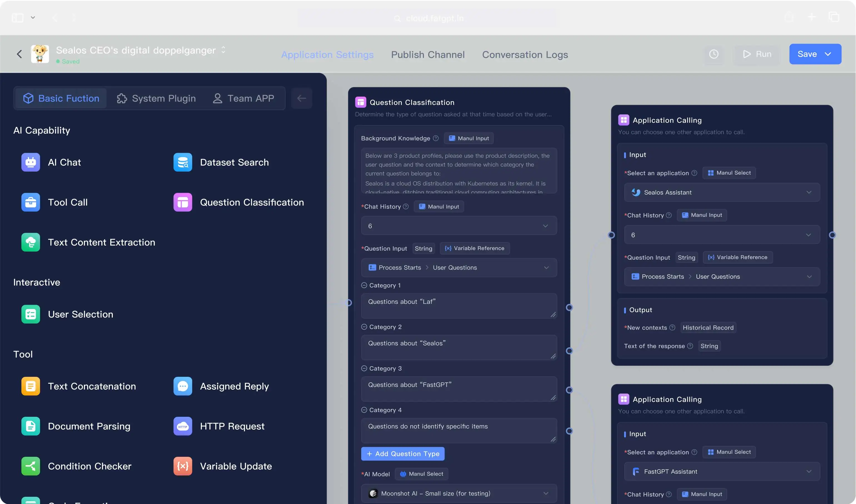This screenshot has height=504, width=856.
Task: Click Category 1 output connection handle
Action: (569, 307)
